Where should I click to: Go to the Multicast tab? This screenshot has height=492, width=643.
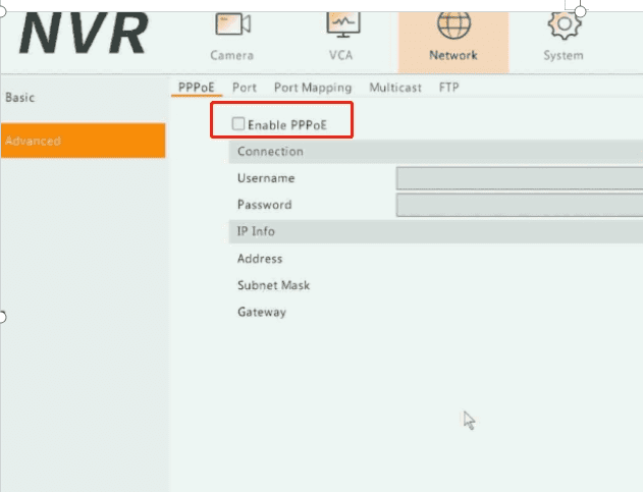(395, 88)
